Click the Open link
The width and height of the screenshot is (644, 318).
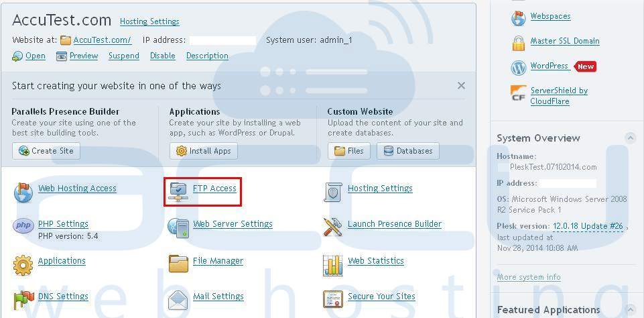[36, 56]
